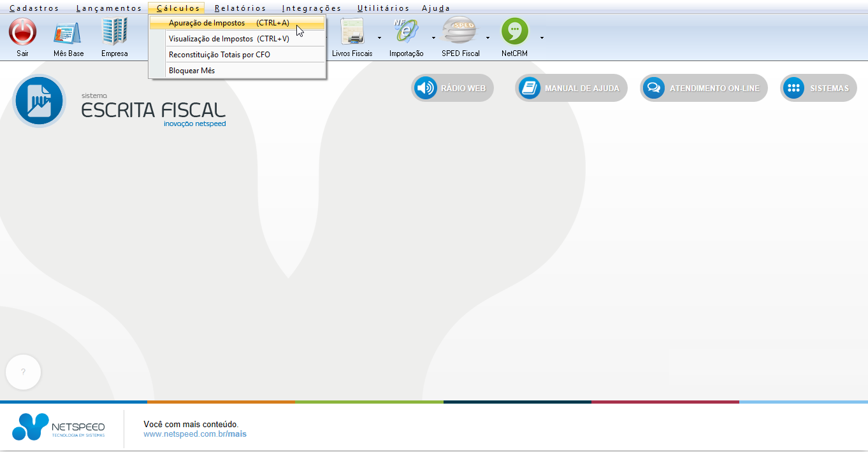The width and height of the screenshot is (868, 452).
Task: Click the Rádio Web button
Action: point(452,88)
